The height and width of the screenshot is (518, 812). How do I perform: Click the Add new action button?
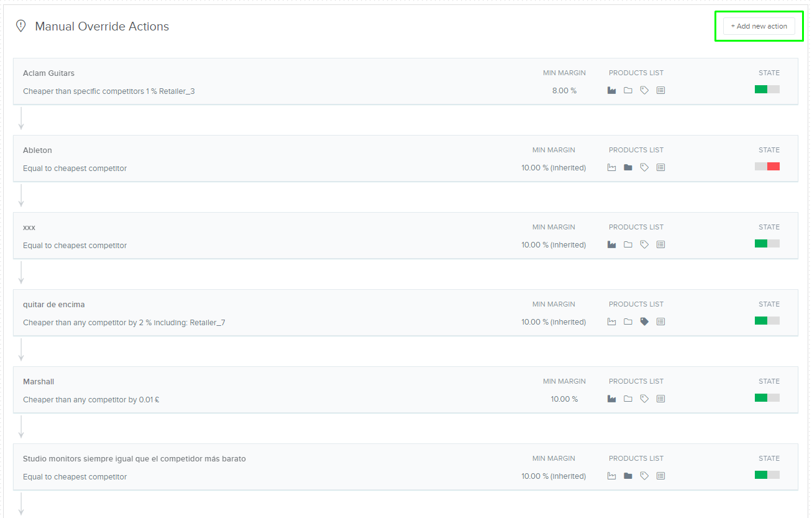(759, 26)
